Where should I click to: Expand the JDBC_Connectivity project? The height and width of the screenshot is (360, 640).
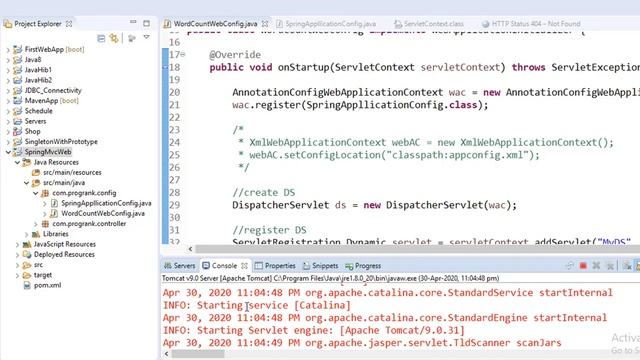(8, 91)
